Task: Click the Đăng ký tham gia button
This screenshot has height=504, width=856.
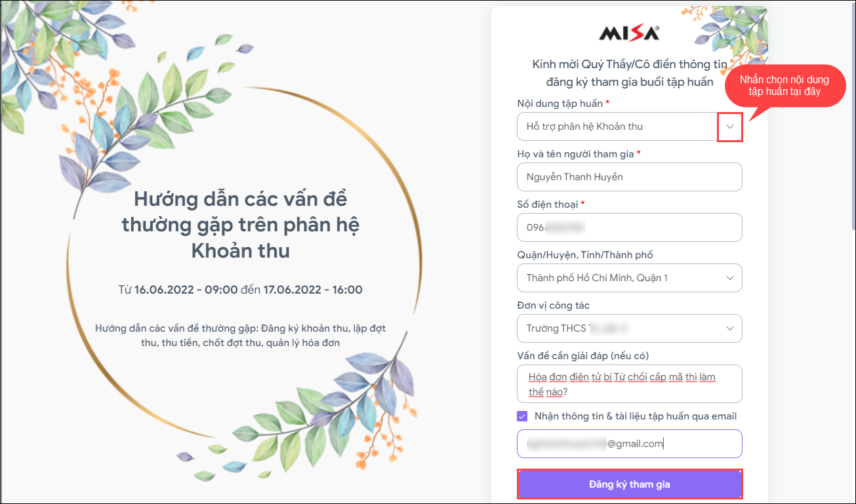Action: pos(629,485)
